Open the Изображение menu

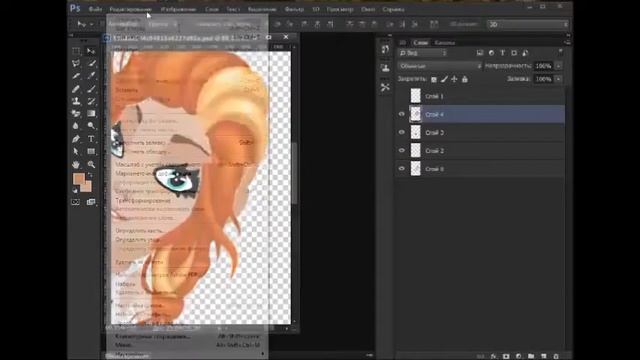178,9
